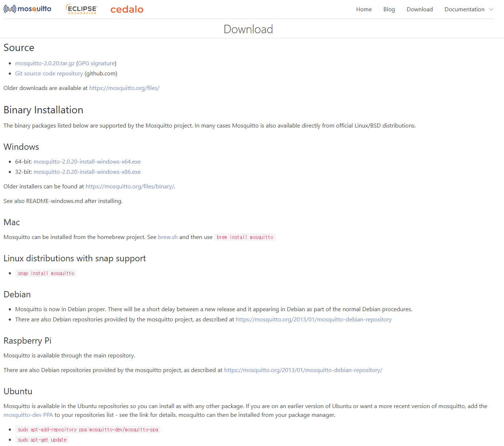
Task: Select Download in the navigation bar
Action: [419, 9]
